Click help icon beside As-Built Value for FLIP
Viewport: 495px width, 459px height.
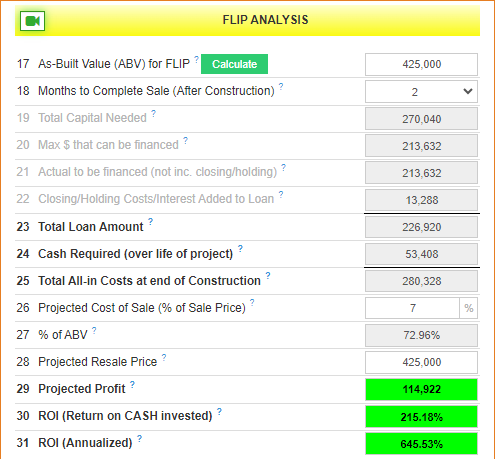(x=197, y=59)
